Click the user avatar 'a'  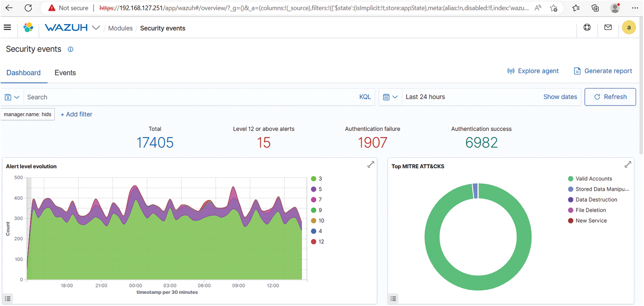point(628,28)
